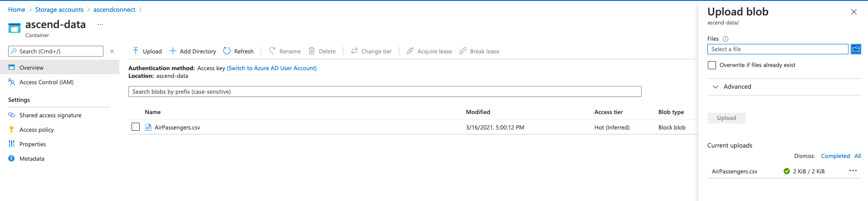
Task: Collapse the sidebar with double chevron icon
Action: click(x=112, y=51)
